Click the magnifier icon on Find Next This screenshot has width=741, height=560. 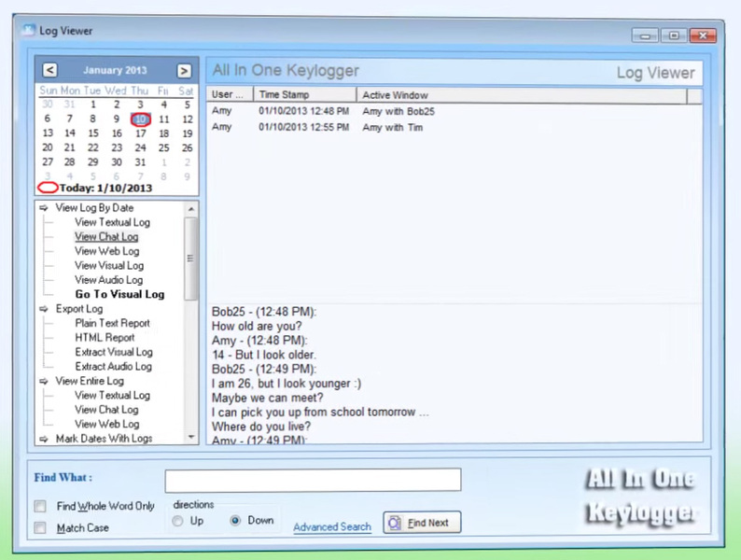(395, 523)
